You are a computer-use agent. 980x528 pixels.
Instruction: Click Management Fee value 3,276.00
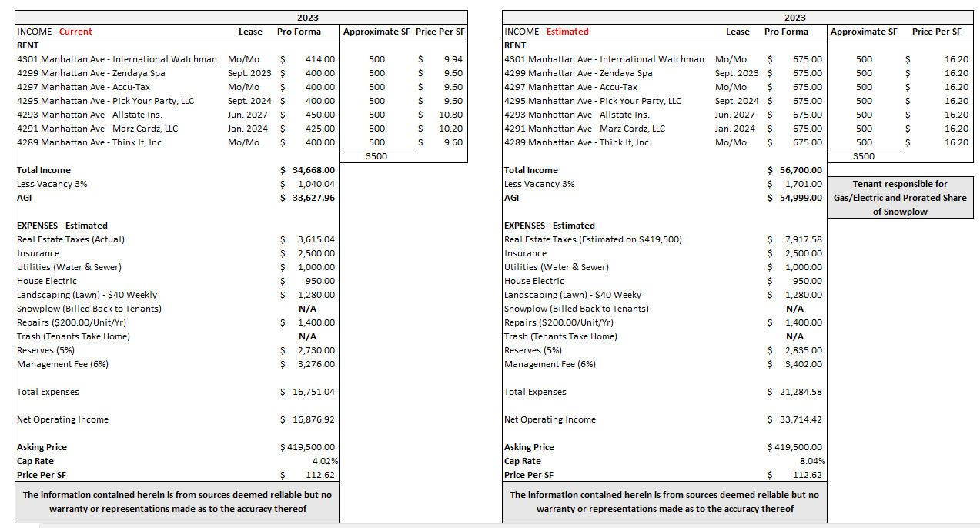coord(316,364)
